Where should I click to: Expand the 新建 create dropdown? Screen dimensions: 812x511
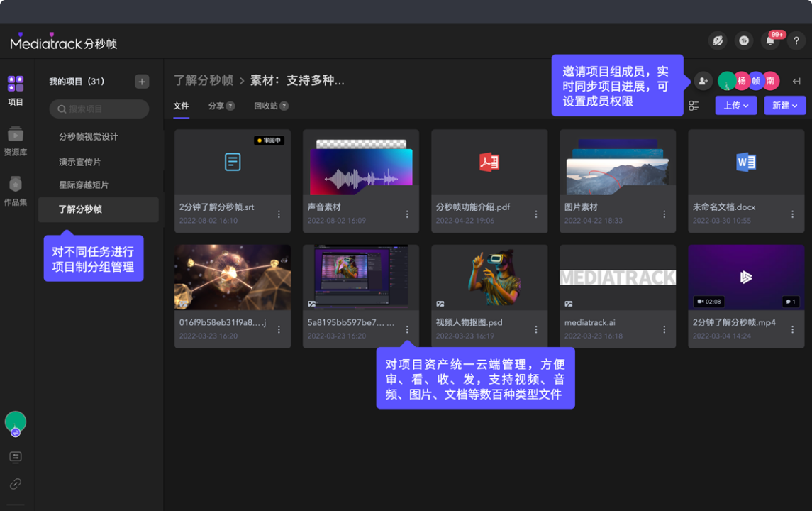784,106
